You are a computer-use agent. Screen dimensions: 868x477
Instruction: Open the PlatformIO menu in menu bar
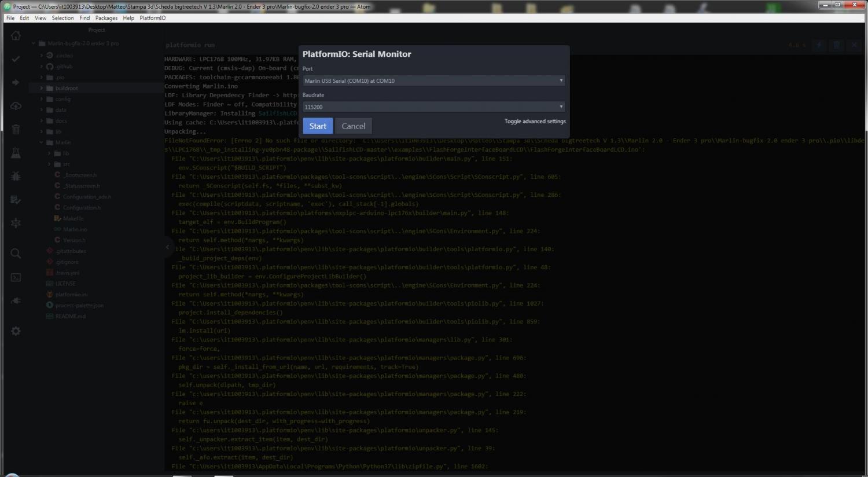(x=152, y=18)
